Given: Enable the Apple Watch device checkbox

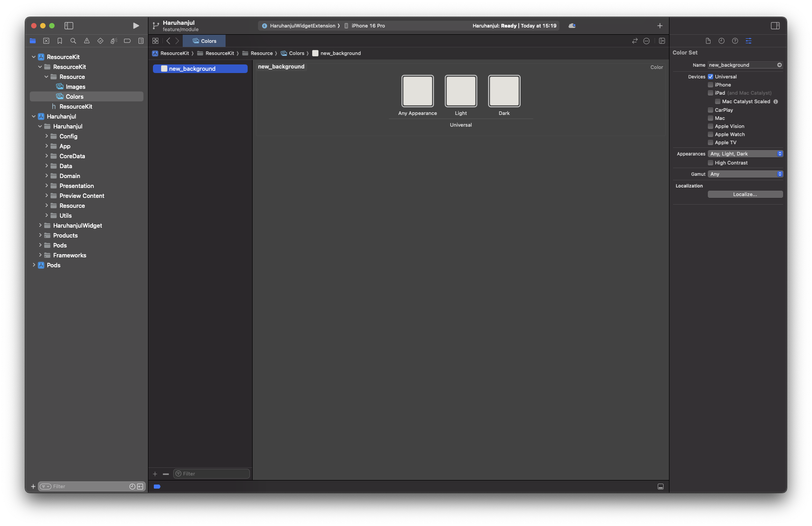Looking at the screenshot, I should click(710, 134).
